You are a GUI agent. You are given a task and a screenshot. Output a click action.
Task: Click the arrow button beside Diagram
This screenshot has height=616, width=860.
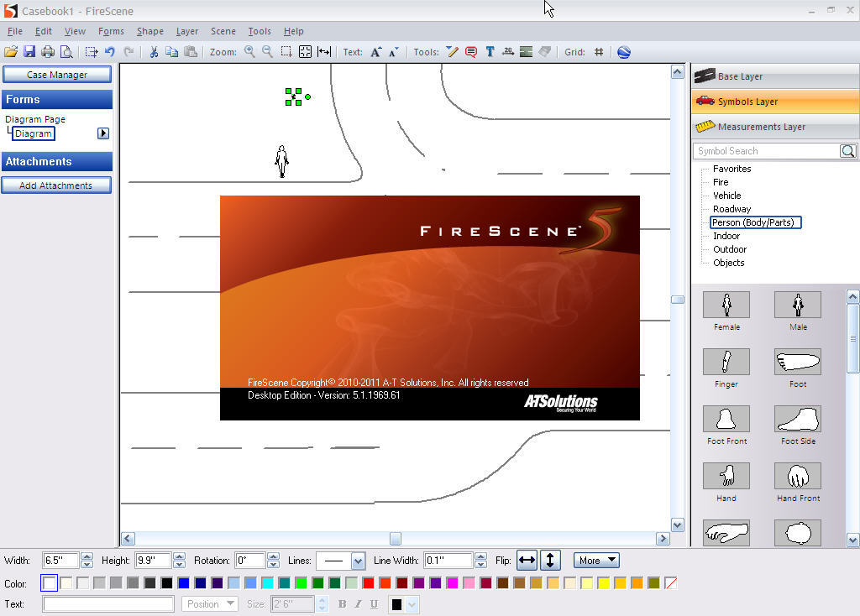(x=103, y=133)
